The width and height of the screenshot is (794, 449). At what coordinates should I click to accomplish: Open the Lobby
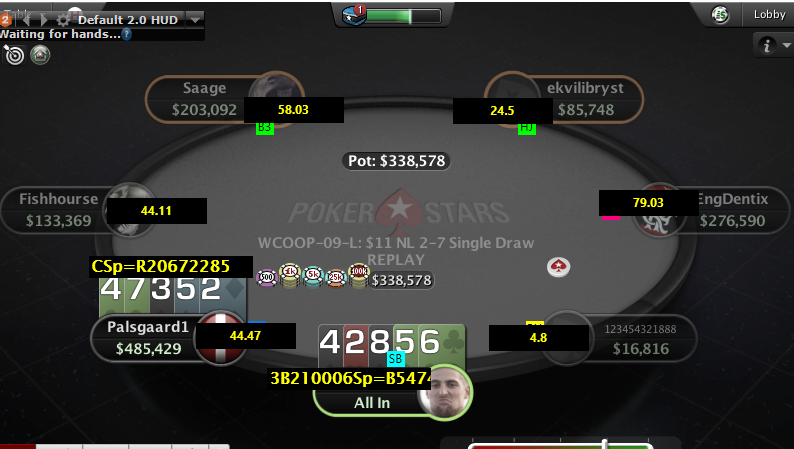pos(769,14)
